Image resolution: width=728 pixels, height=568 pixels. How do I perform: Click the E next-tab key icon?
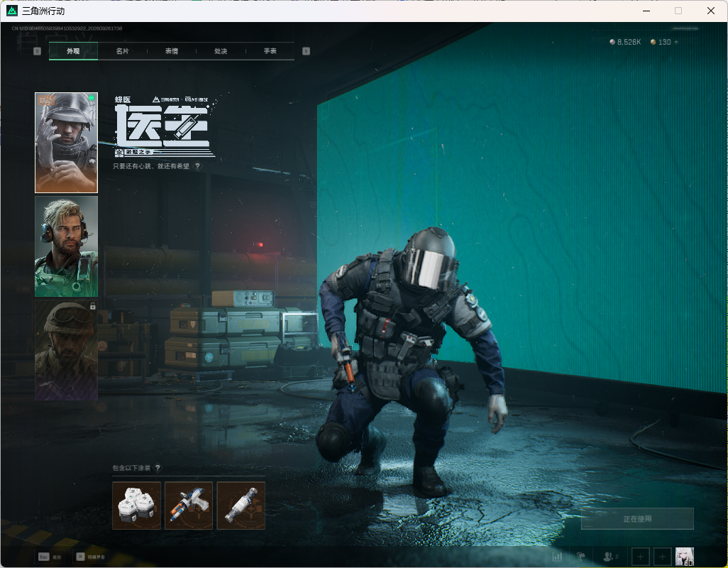pyautogui.click(x=306, y=51)
